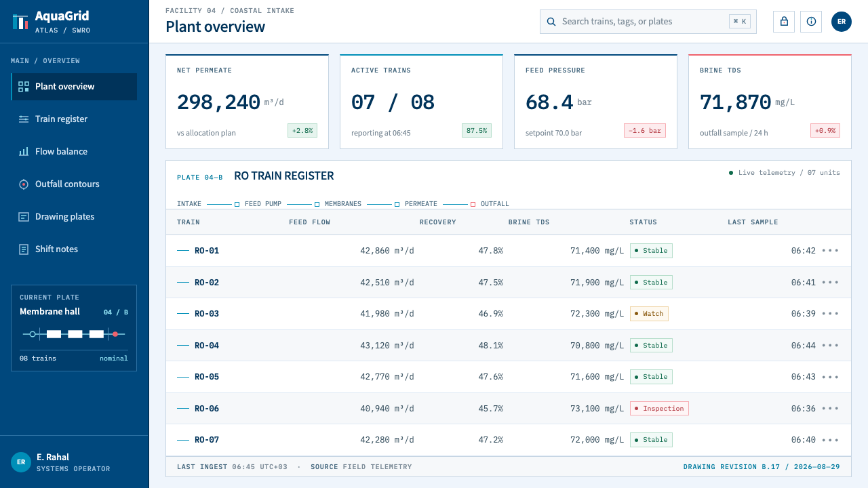Image resolution: width=868 pixels, height=488 pixels.
Task: Click the Watch status badge for RO-03
Action: tap(649, 314)
